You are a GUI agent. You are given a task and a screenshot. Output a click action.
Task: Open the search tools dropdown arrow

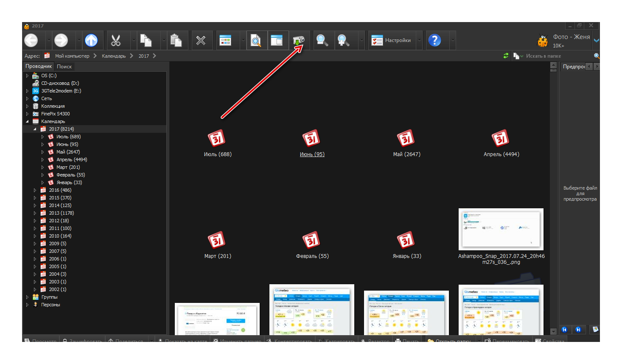click(x=361, y=40)
